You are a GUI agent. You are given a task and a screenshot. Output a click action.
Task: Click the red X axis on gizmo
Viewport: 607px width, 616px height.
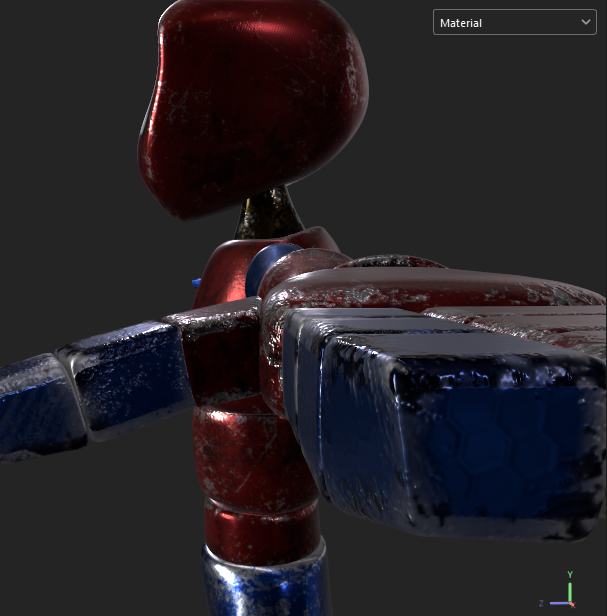[x=571, y=603]
